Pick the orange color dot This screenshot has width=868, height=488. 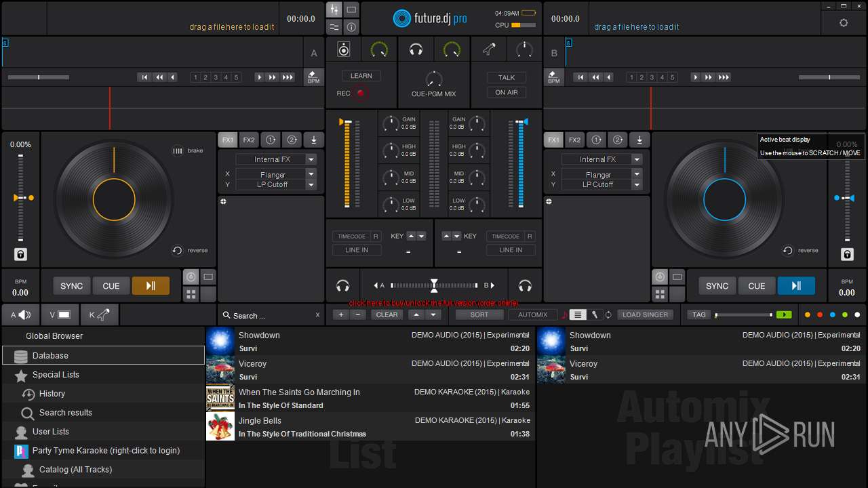point(807,314)
